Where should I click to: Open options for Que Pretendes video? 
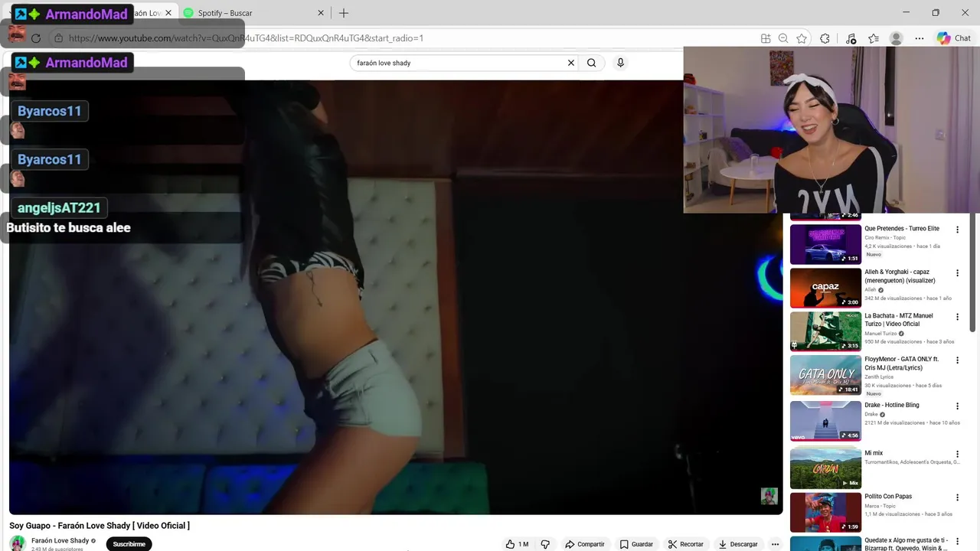957,230
